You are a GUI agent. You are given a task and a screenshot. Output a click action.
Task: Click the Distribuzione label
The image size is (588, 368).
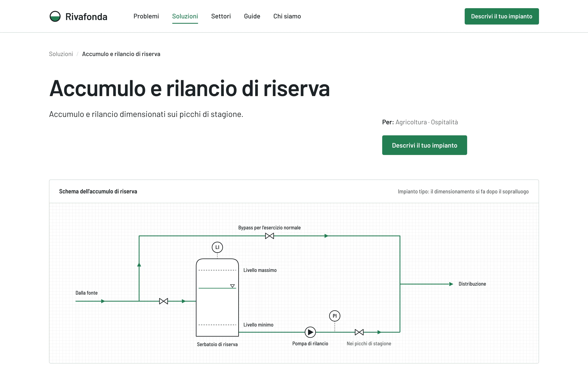click(472, 284)
